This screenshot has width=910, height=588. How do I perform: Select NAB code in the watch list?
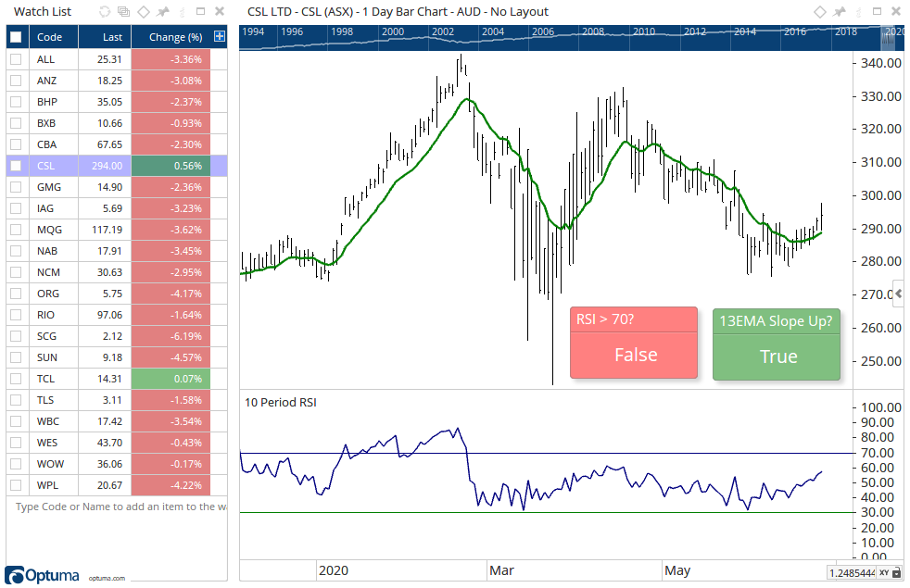click(47, 251)
